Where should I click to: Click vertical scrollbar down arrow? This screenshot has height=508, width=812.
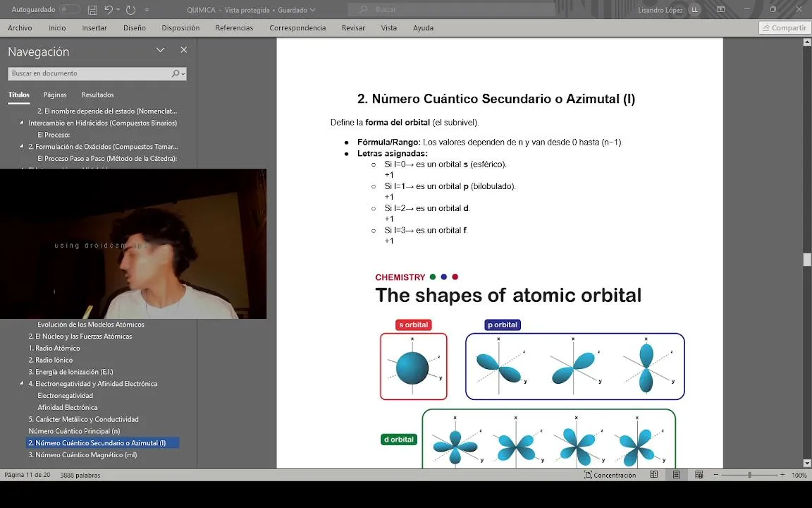tap(807, 464)
